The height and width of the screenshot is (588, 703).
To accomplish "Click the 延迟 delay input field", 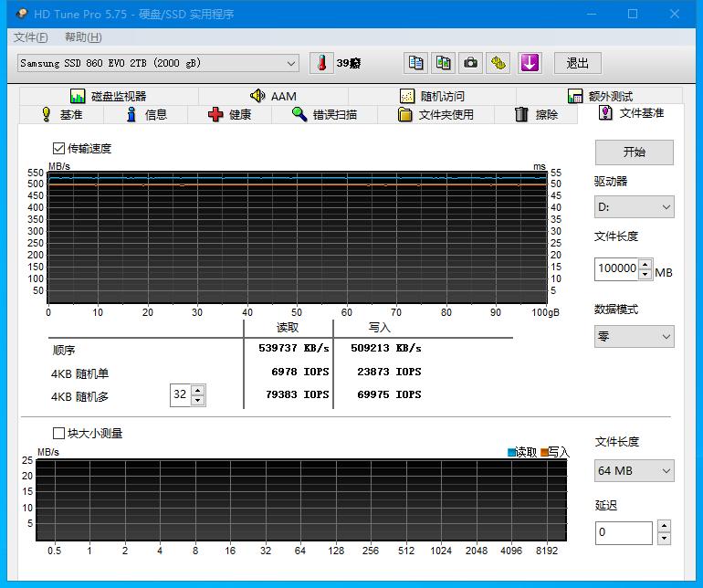I will [x=624, y=532].
